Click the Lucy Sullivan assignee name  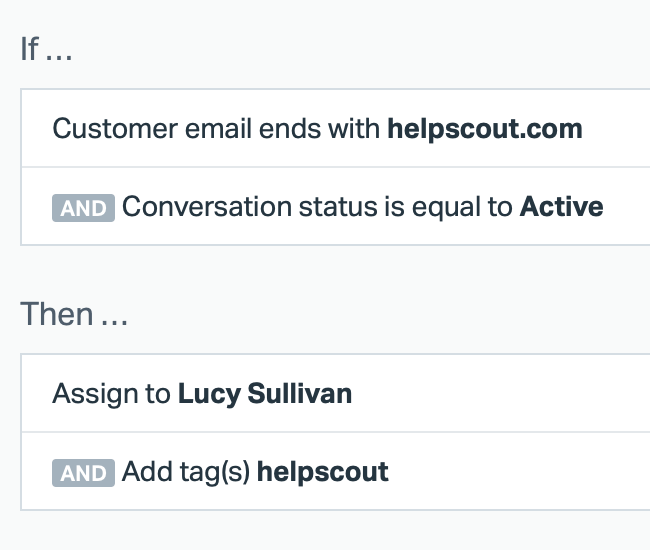265,394
